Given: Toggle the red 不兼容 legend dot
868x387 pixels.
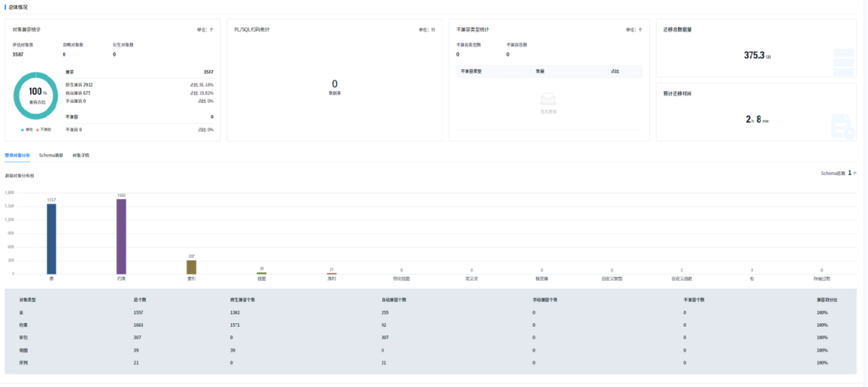Looking at the screenshot, I should point(38,129).
